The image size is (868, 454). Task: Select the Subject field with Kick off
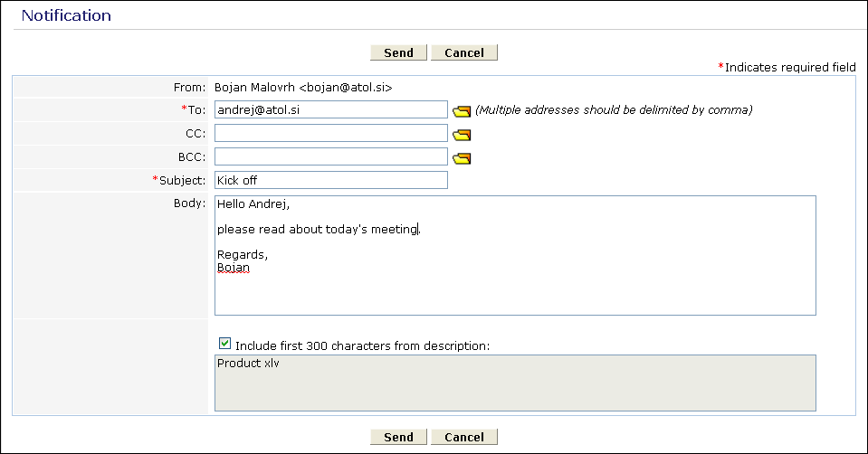(x=330, y=180)
